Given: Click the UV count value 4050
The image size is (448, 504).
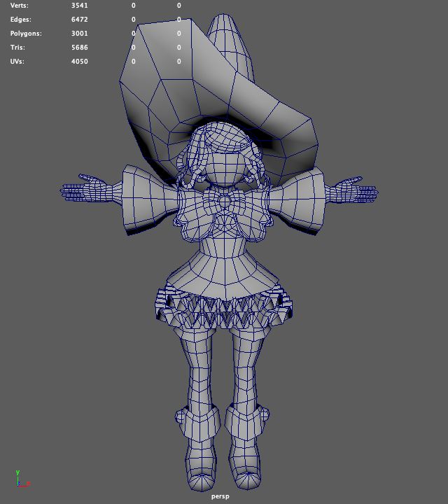Looking at the screenshot, I should (79, 61).
